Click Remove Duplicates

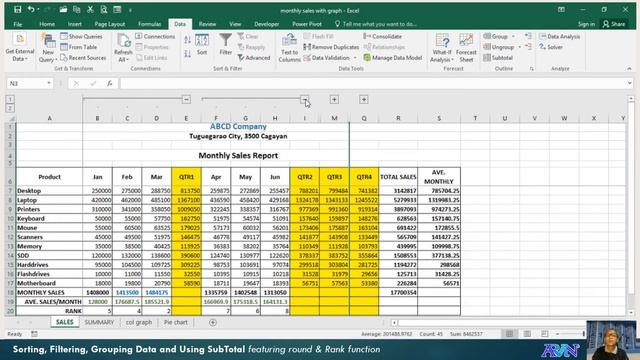pos(331,47)
